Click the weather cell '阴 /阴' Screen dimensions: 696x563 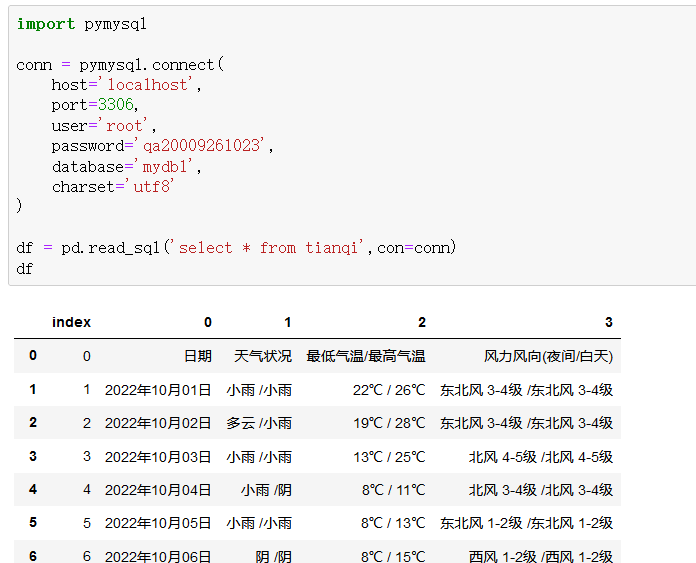(273, 556)
